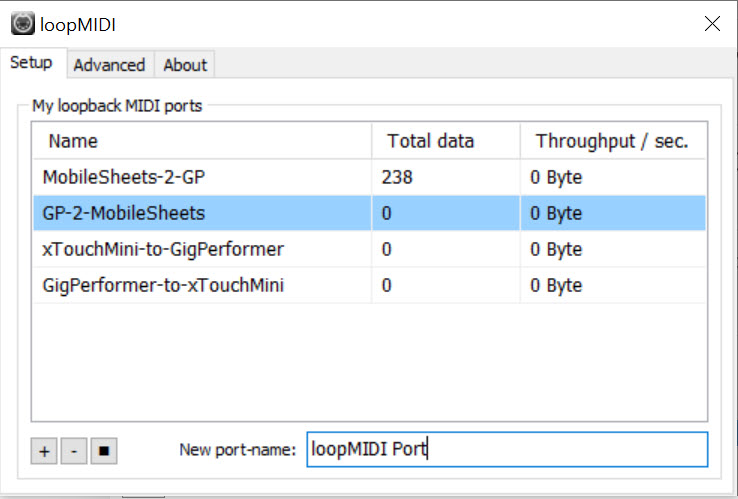Viewport: 738px width, 499px height.
Task: Click the loopMIDI window title text
Action: click(78, 24)
